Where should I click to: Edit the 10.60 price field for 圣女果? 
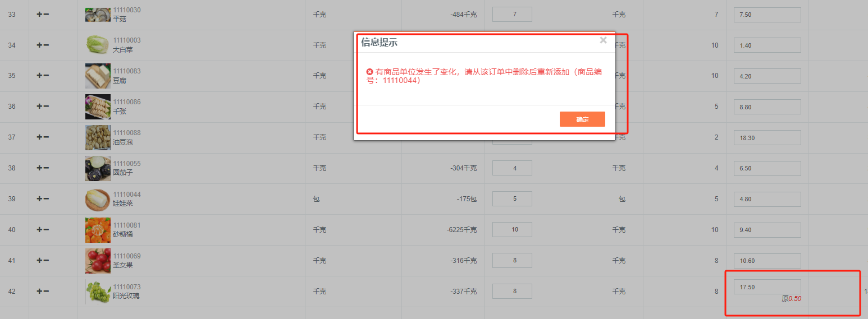coord(767,261)
